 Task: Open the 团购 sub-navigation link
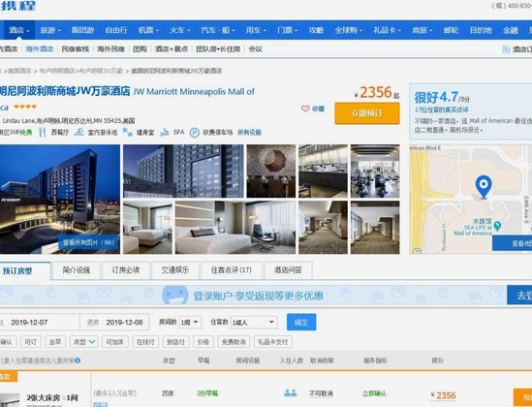click(140, 48)
